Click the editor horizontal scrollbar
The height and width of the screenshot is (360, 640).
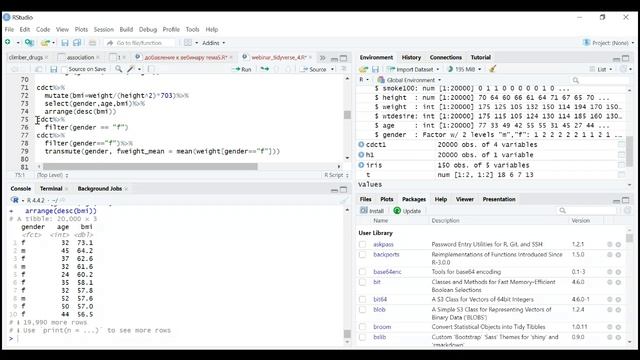click(x=150, y=167)
